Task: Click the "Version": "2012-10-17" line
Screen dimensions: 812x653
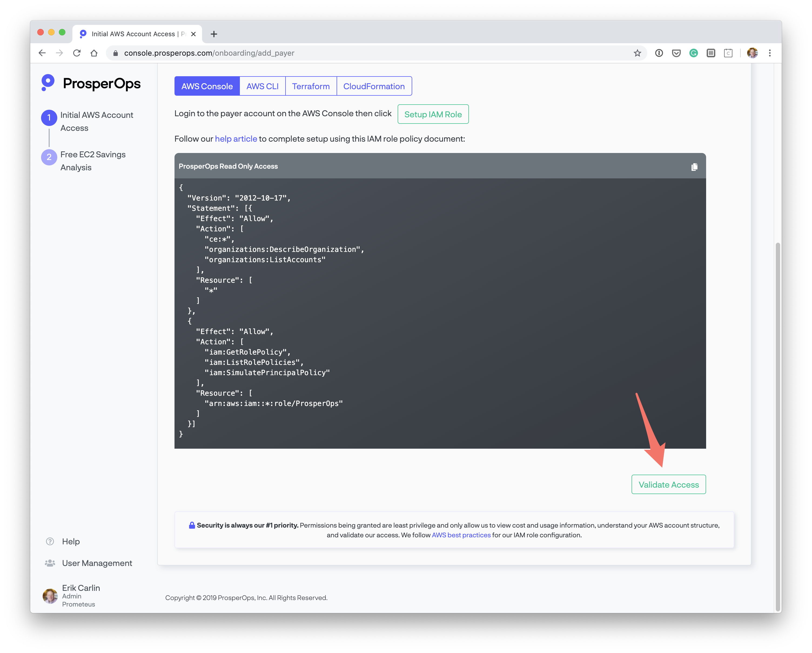Action: [239, 198]
